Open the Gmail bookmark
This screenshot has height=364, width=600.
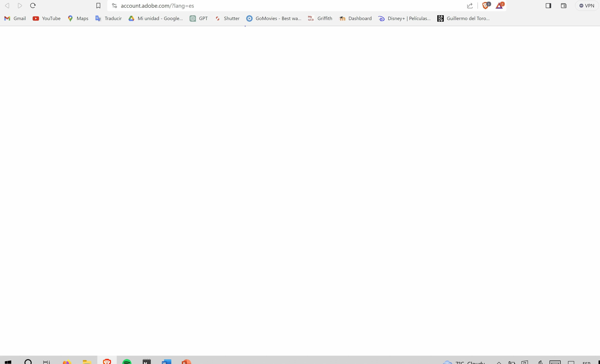pyautogui.click(x=15, y=18)
